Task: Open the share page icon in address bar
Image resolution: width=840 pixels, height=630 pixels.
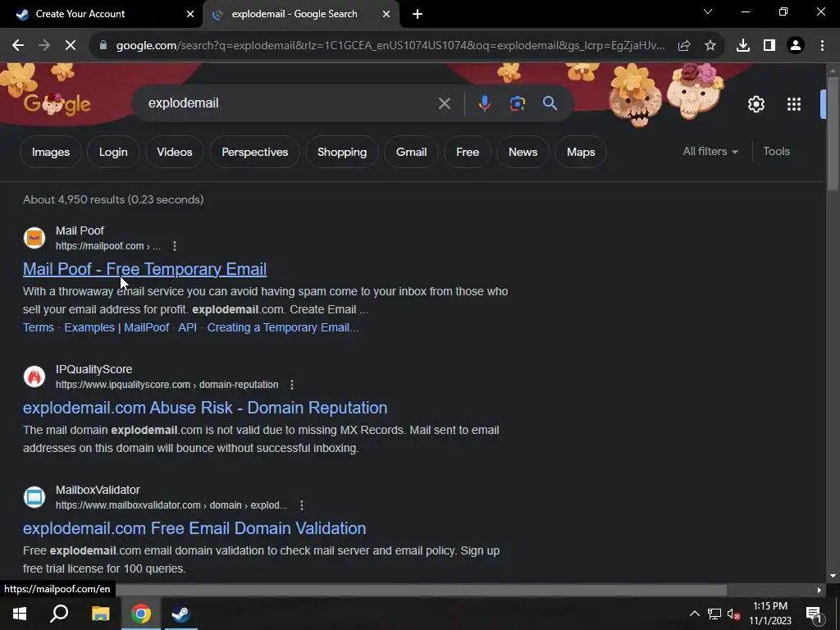Action: [684, 46]
